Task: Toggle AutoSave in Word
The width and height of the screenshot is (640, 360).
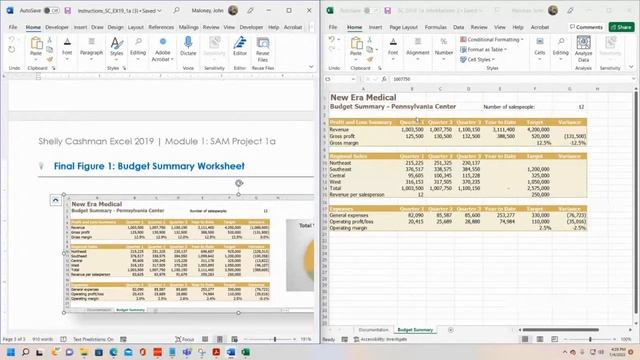Action: [51, 11]
